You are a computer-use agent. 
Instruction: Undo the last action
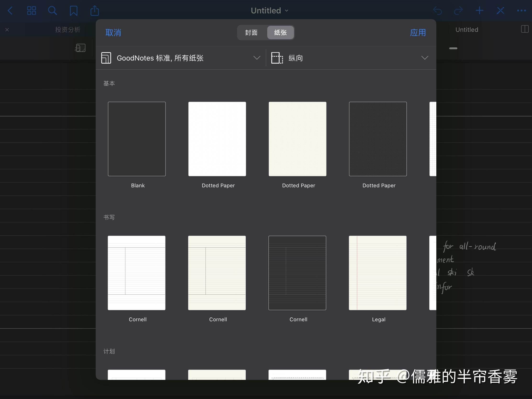[x=438, y=11]
